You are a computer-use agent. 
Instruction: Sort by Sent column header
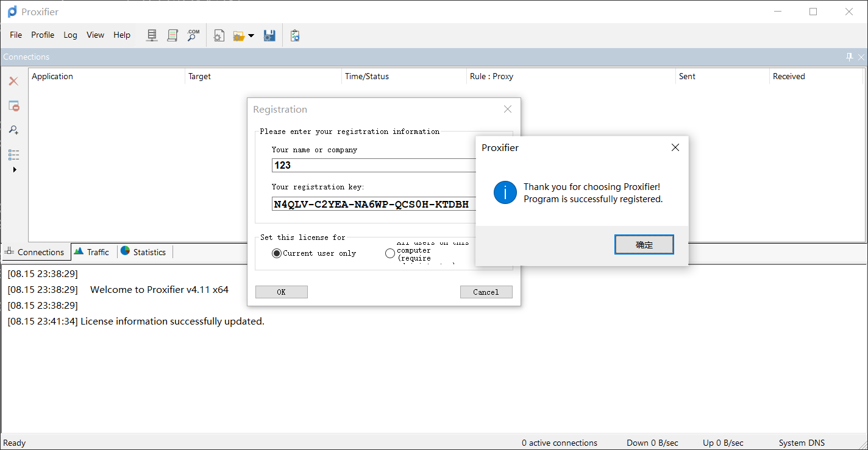pyautogui.click(x=722, y=76)
